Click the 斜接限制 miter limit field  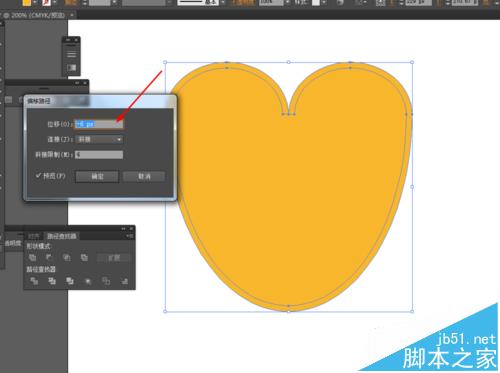tap(99, 155)
